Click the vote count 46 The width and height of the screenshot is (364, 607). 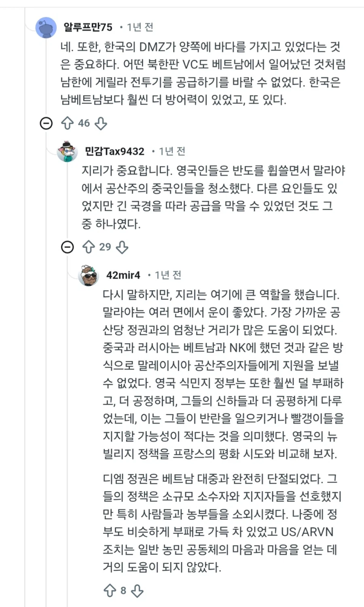pyautogui.click(x=83, y=123)
